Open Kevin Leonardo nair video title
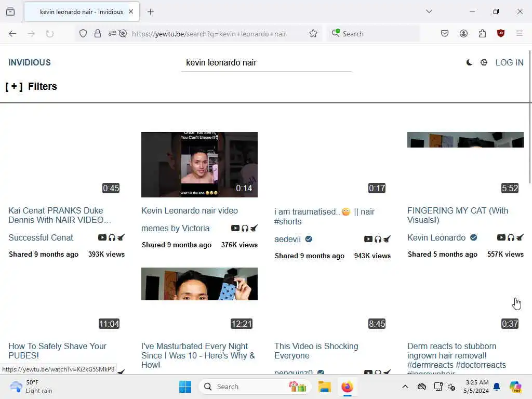 click(190, 211)
